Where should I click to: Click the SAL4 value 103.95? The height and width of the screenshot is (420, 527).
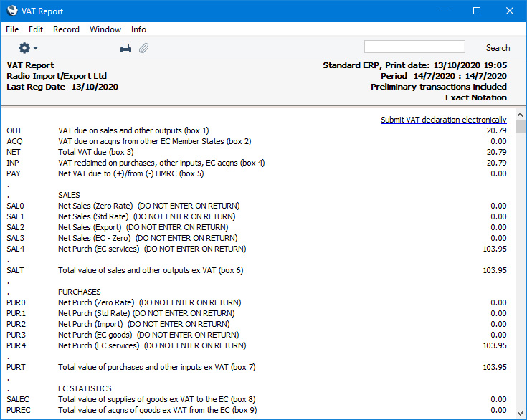pos(495,249)
